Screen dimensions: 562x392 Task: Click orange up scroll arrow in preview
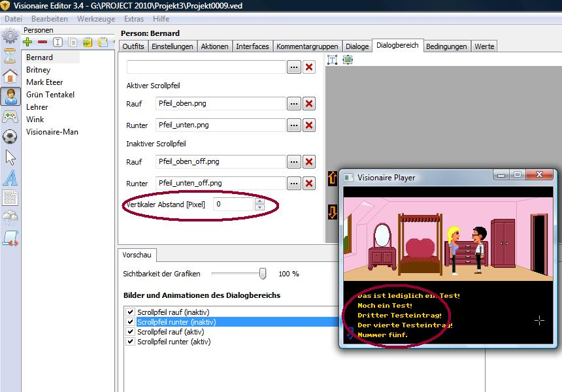point(332,178)
